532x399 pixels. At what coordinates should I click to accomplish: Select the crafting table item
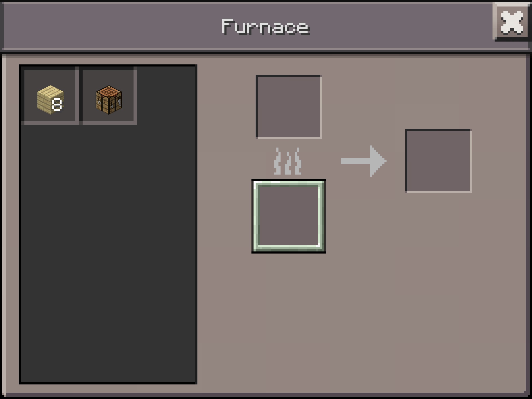[x=109, y=100]
